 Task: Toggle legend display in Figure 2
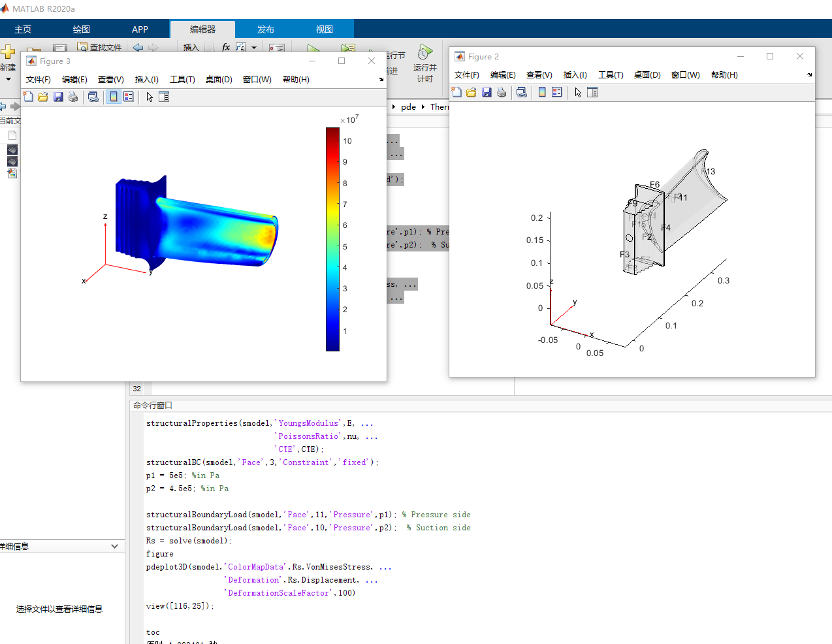pyautogui.click(x=558, y=92)
